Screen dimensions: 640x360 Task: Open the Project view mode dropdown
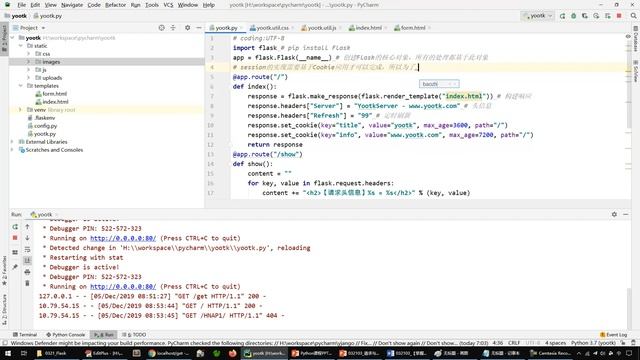(29, 28)
